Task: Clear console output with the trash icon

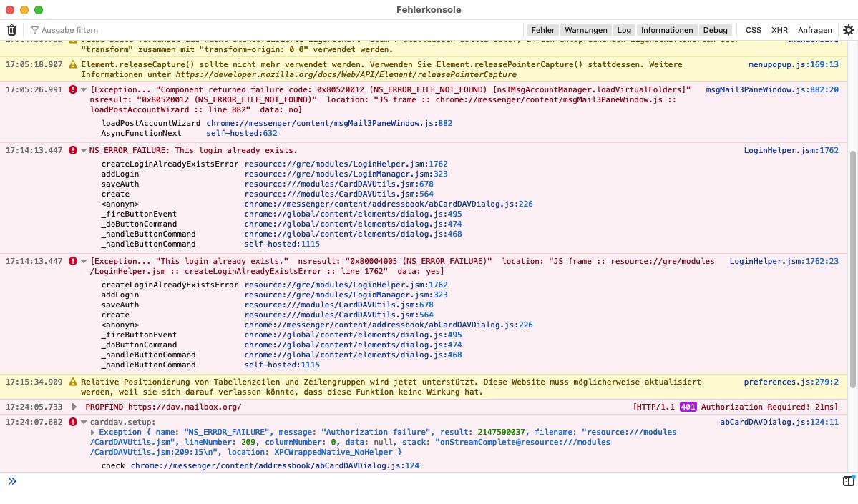Action: pos(11,30)
